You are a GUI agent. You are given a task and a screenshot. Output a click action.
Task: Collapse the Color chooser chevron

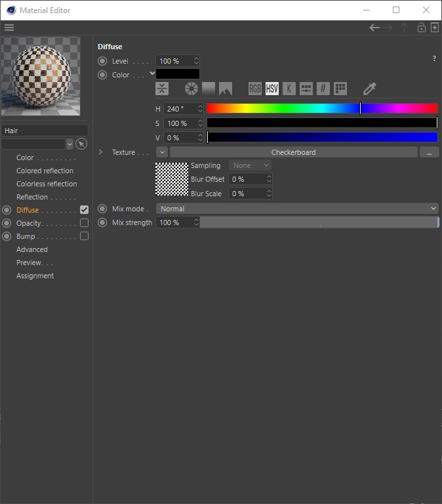point(152,73)
